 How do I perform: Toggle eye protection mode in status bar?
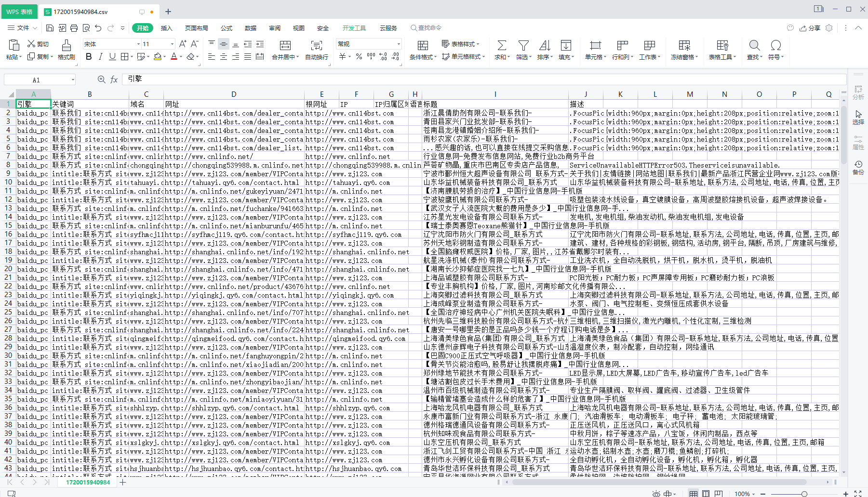coord(656,494)
